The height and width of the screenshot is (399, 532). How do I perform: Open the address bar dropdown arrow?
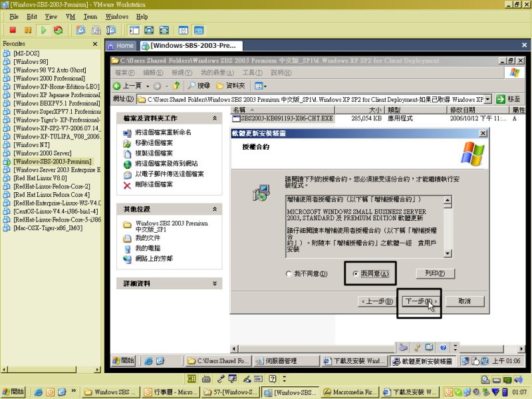click(488, 99)
